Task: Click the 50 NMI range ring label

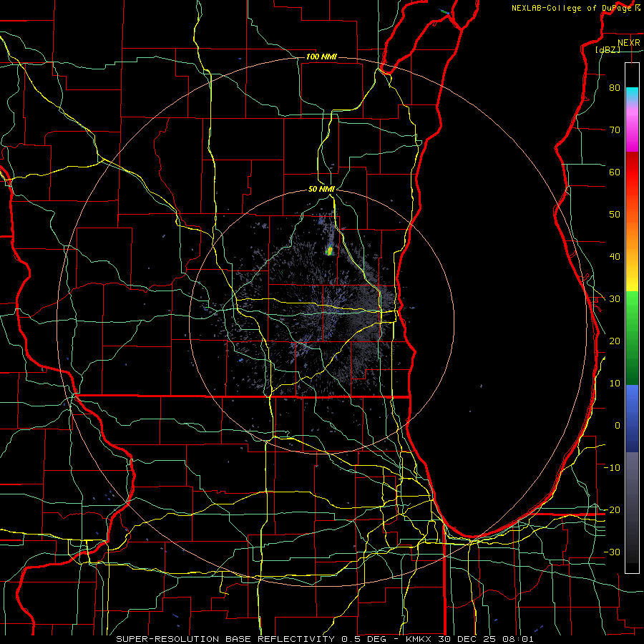Action: click(321, 189)
